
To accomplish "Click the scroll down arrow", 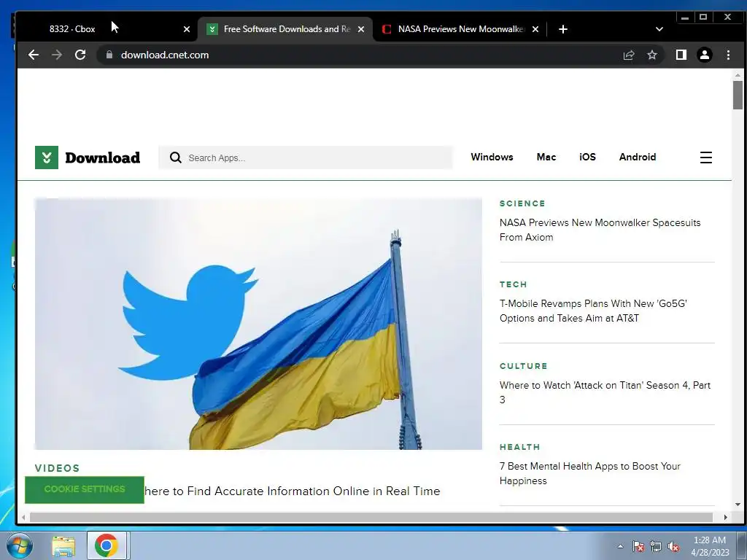I will pyautogui.click(x=738, y=505).
